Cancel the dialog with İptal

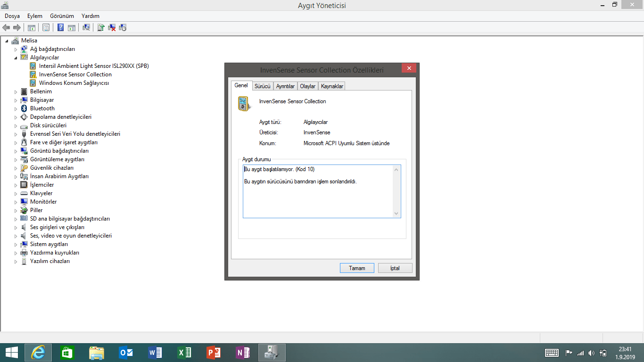395,268
